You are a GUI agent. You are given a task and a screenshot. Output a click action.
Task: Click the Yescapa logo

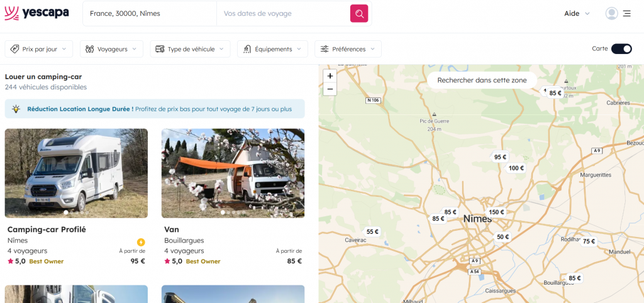tap(36, 13)
